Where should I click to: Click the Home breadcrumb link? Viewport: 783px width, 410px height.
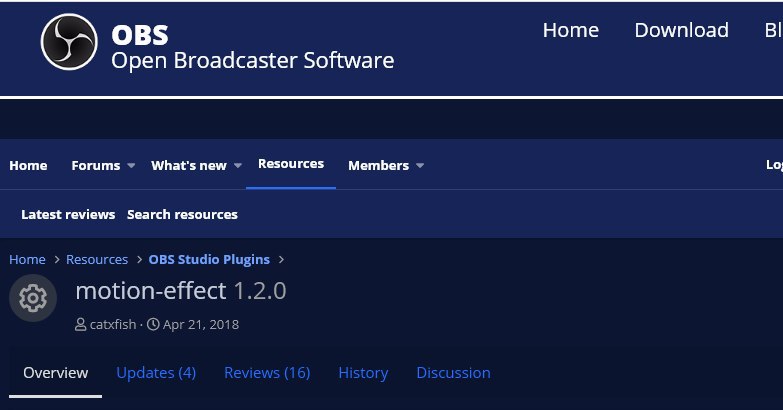point(27,260)
